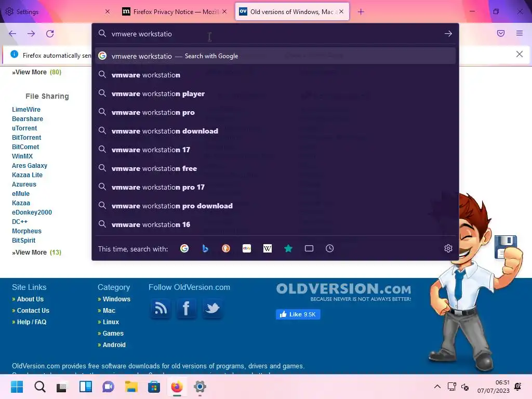Open OldVersion Twitter page icon
Viewport: 532px width, 399px height.
pos(212,309)
